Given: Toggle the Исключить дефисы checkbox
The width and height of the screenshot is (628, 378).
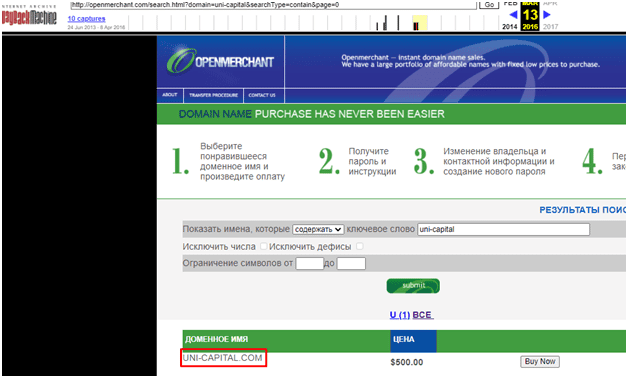Looking at the screenshot, I should (x=360, y=246).
